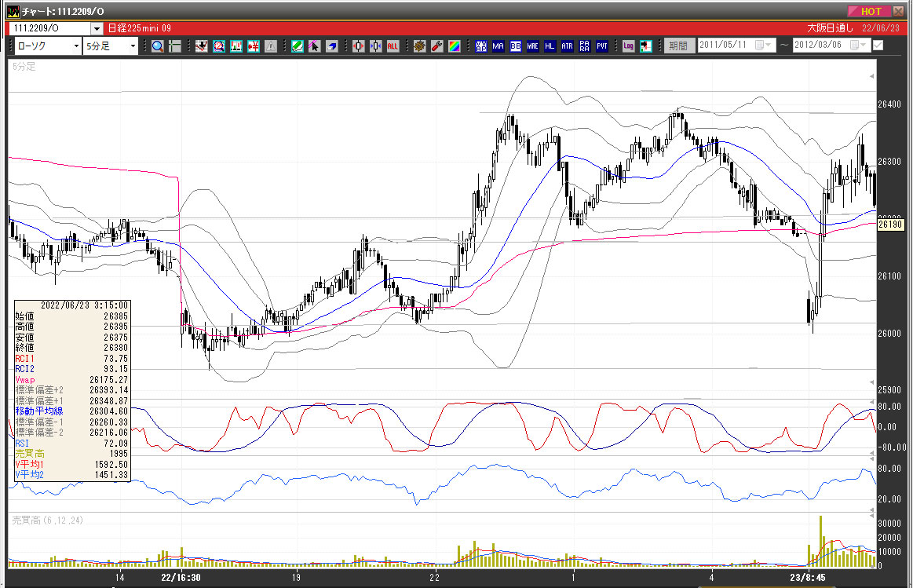Open the rainbow color settings icon
Screen dimensions: 913x588
(x=455, y=46)
